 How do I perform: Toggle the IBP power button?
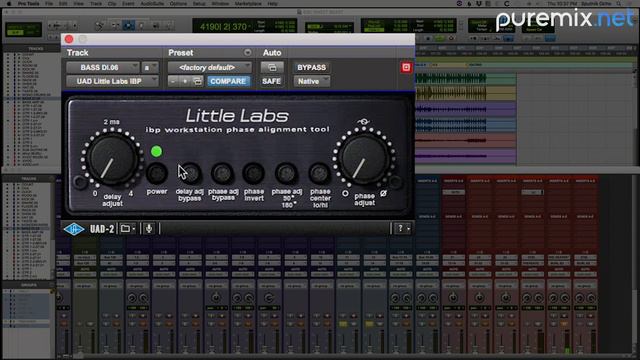point(157,173)
